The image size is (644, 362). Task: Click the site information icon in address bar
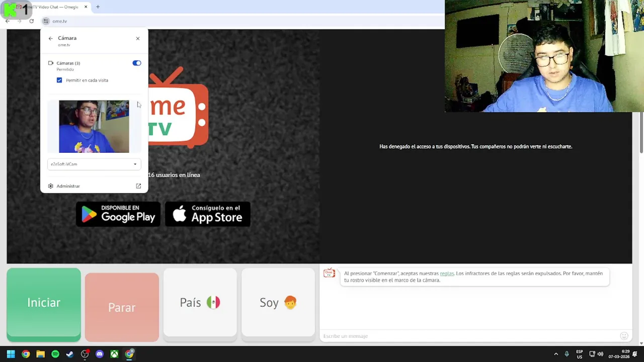point(46,21)
